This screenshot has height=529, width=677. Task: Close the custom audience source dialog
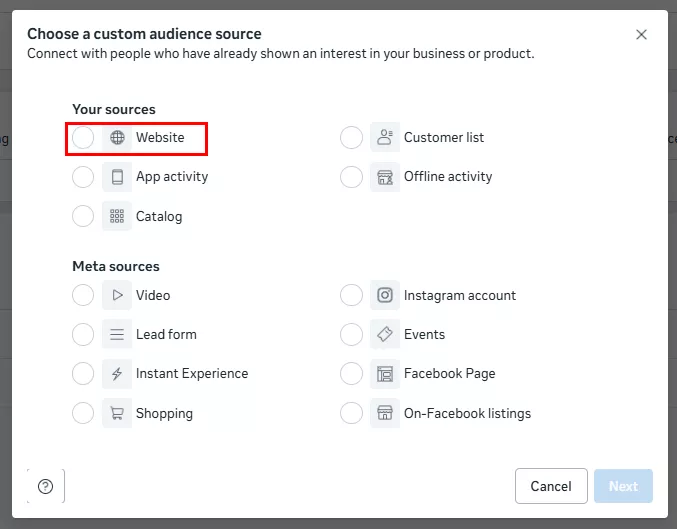tap(641, 35)
